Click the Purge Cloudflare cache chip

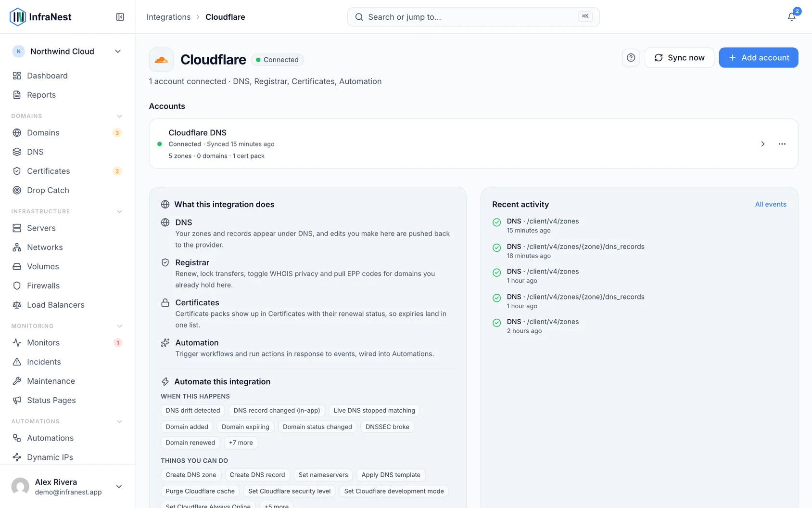click(200, 491)
